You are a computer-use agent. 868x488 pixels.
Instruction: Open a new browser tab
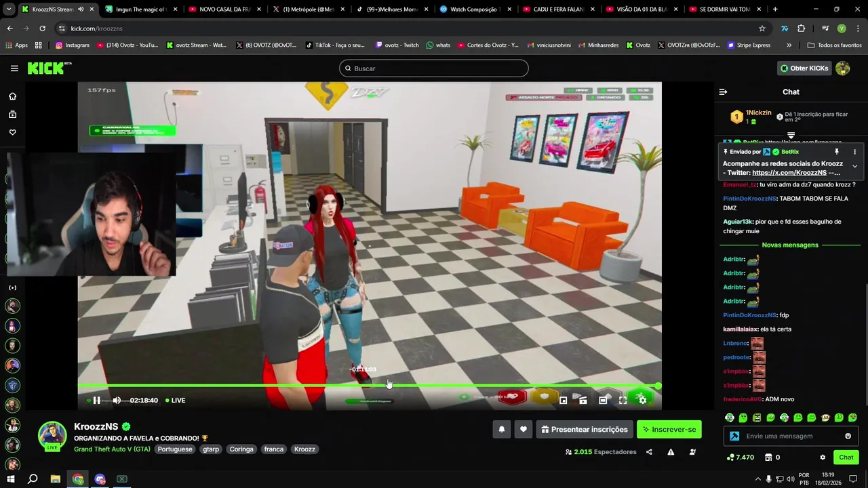(775, 9)
